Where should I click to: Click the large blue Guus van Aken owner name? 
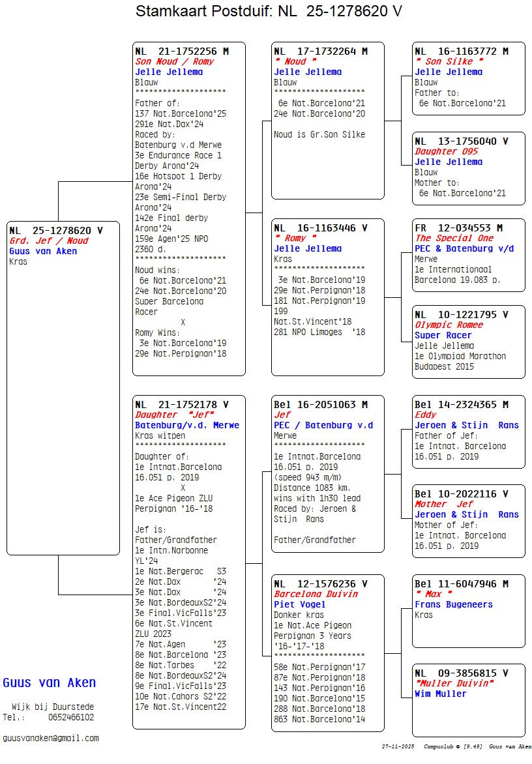(x=50, y=683)
